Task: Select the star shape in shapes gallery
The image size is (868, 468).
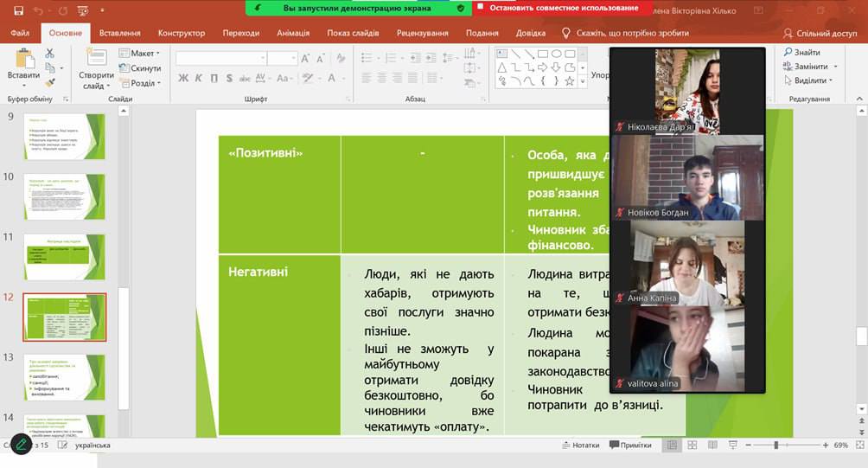Action: coord(569,81)
